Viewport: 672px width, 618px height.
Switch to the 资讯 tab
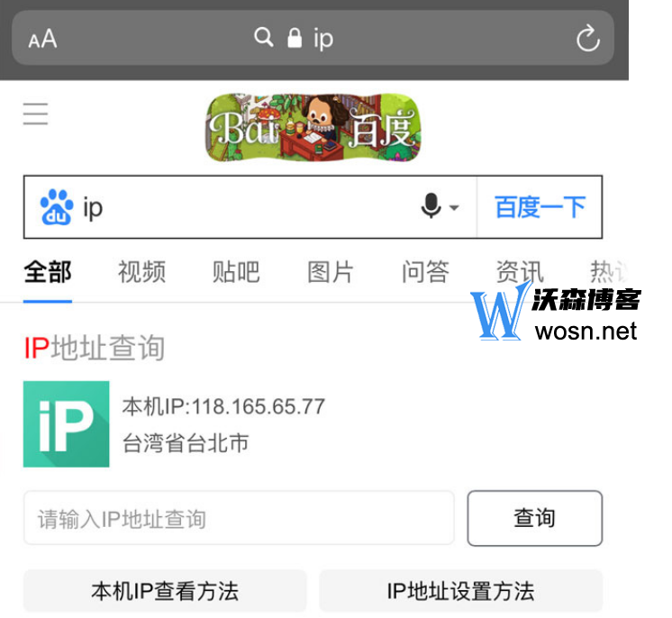(520, 272)
